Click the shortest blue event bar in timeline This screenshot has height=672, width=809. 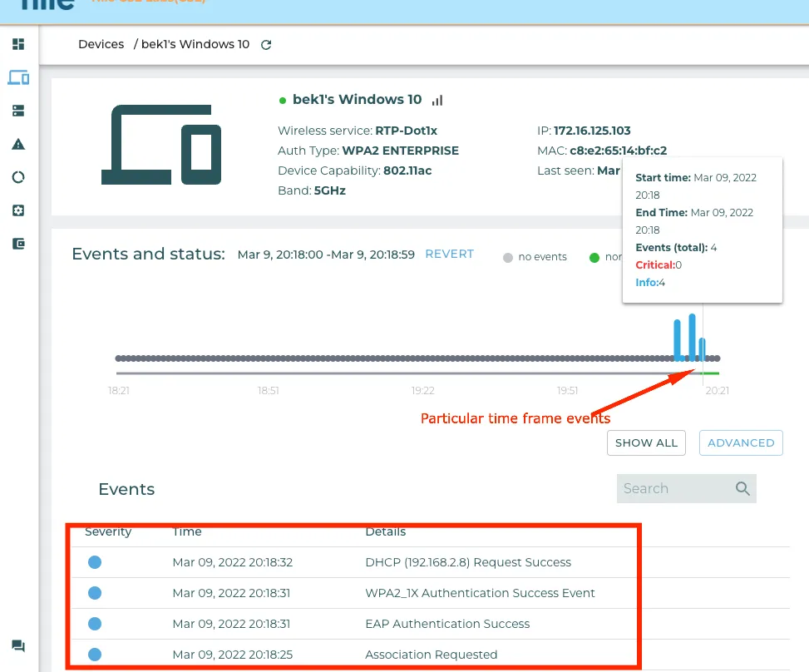click(702, 349)
